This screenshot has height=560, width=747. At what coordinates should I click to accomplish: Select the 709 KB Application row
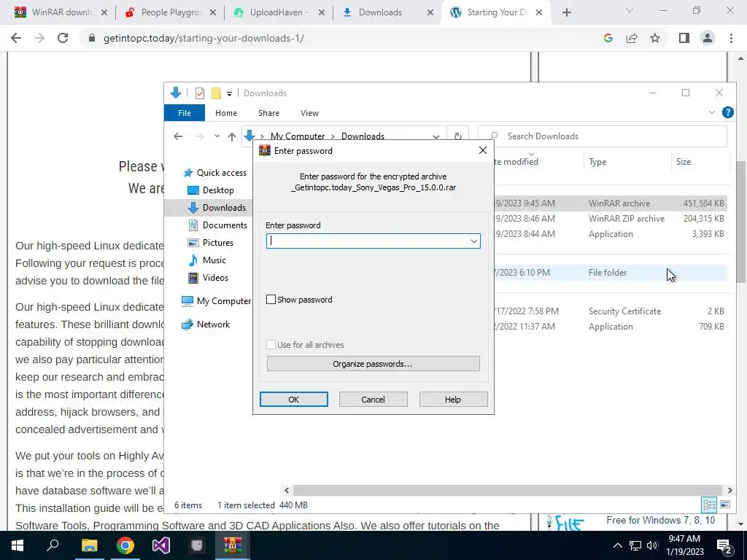(609, 326)
